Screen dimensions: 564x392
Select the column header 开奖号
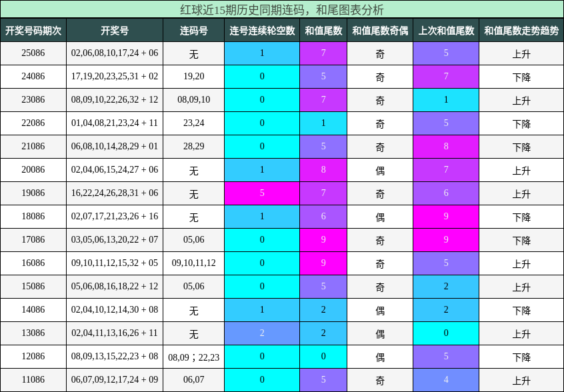tap(115, 31)
